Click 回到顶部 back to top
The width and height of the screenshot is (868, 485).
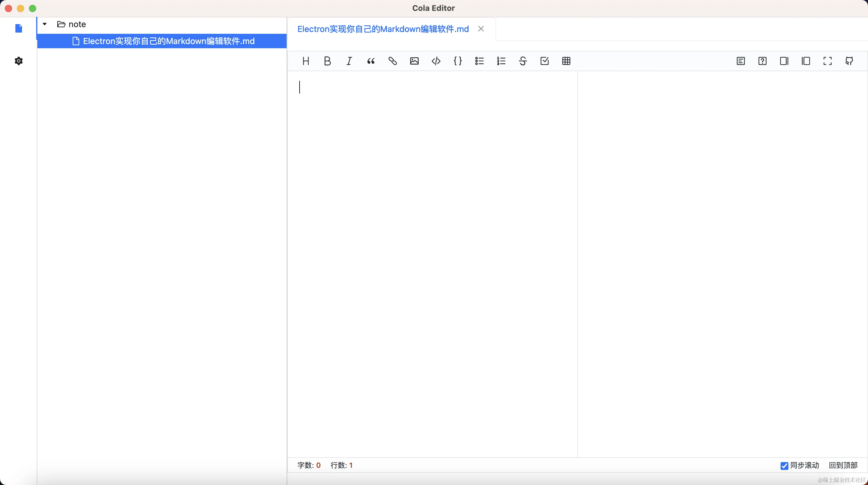click(x=843, y=465)
